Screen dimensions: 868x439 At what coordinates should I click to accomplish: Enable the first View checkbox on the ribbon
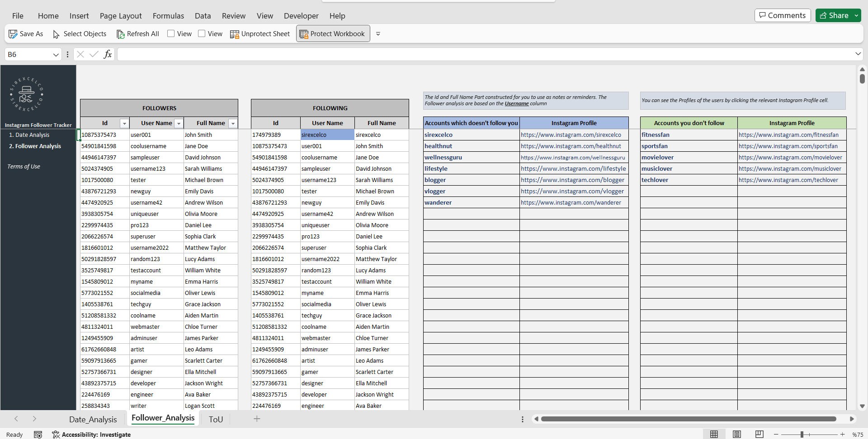point(171,33)
